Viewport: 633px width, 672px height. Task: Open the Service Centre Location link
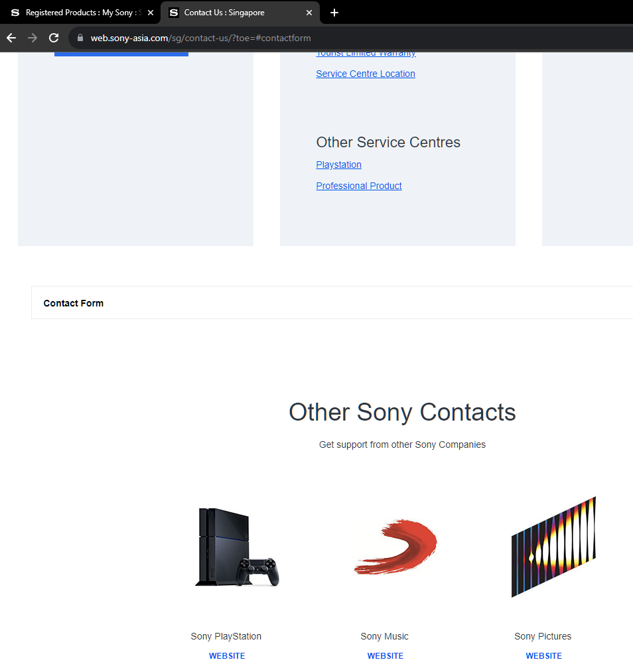pyautogui.click(x=366, y=74)
